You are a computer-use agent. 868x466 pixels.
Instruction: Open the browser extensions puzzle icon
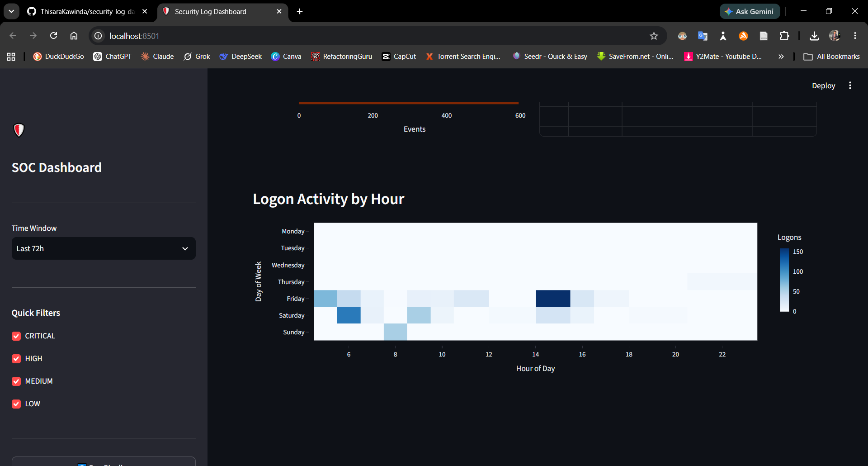tap(784, 36)
